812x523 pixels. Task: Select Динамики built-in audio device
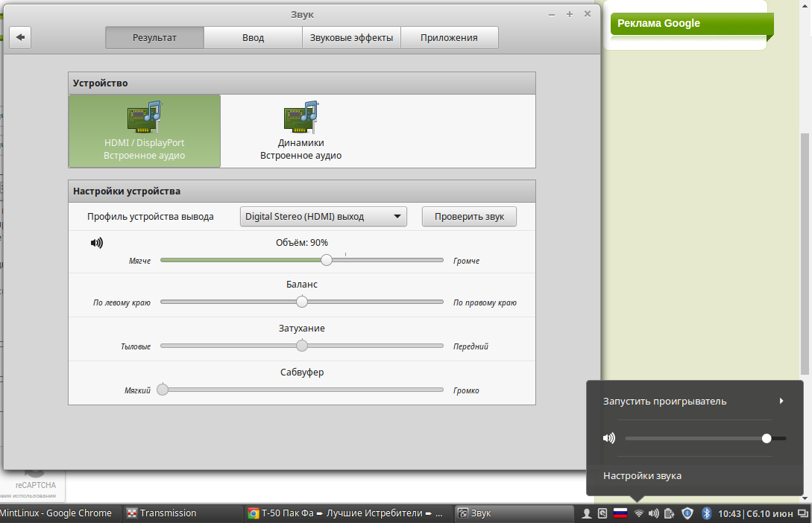coord(300,131)
